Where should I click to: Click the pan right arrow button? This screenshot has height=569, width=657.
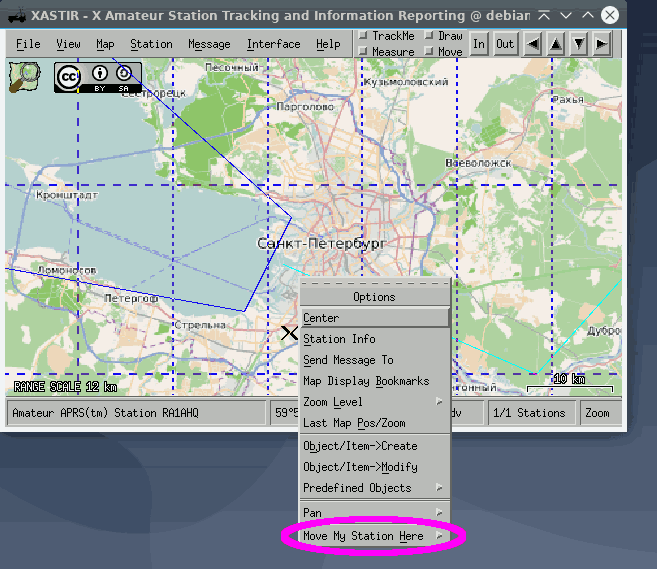coord(602,44)
